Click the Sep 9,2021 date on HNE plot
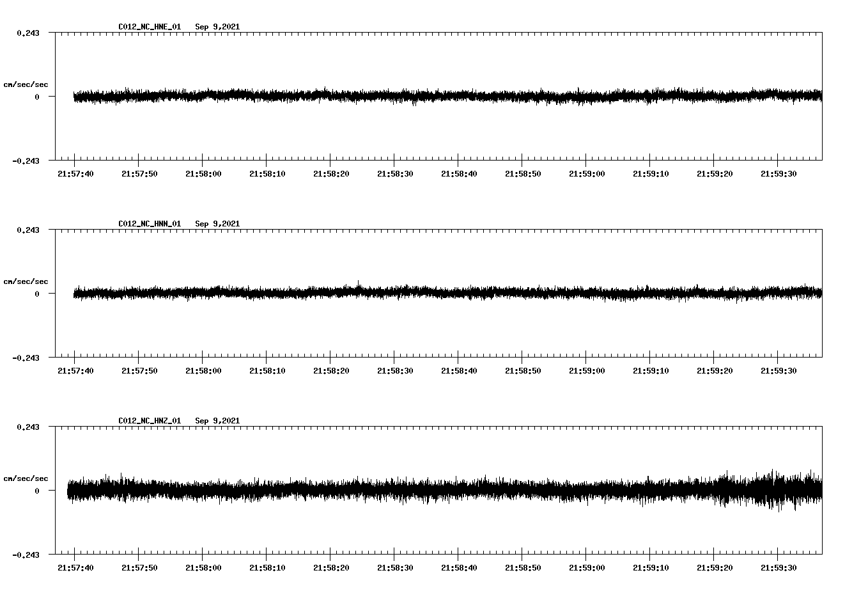This screenshot has width=868, height=591. 217,27
